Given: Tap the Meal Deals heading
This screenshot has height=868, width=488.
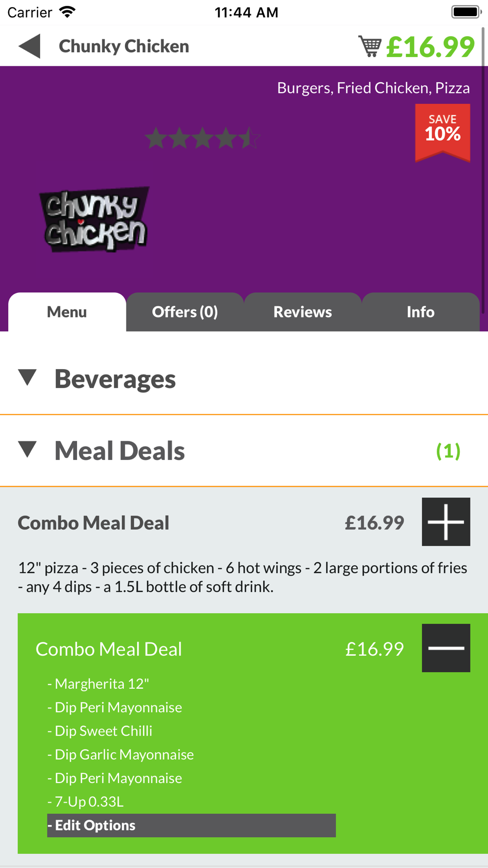Looking at the screenshot, I should pyautogui.click(x=120, y=451).
